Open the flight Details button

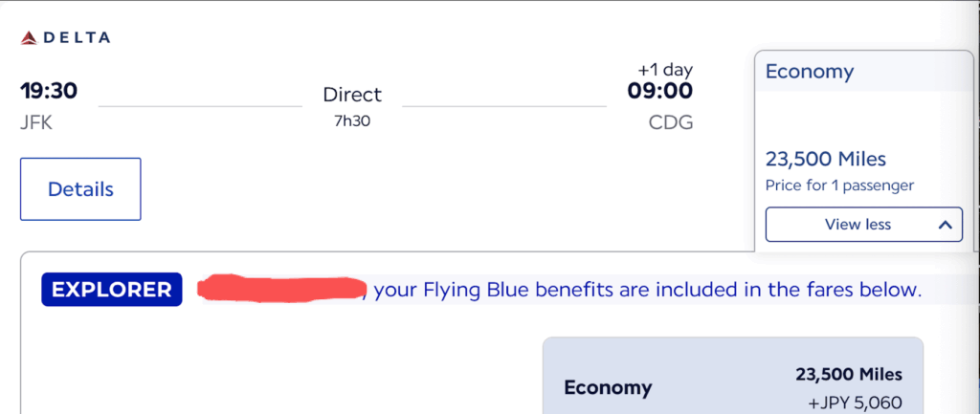point(80,189)
